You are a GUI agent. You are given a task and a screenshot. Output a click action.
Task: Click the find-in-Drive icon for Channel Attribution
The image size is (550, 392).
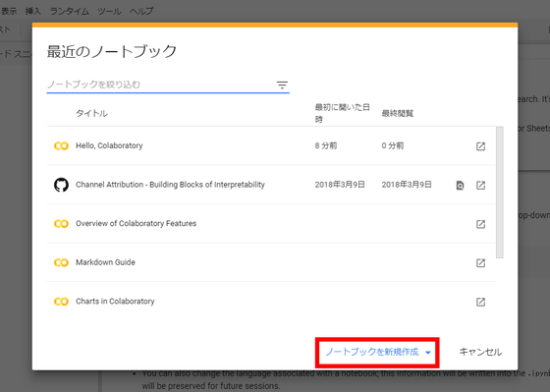click(460, 186)
